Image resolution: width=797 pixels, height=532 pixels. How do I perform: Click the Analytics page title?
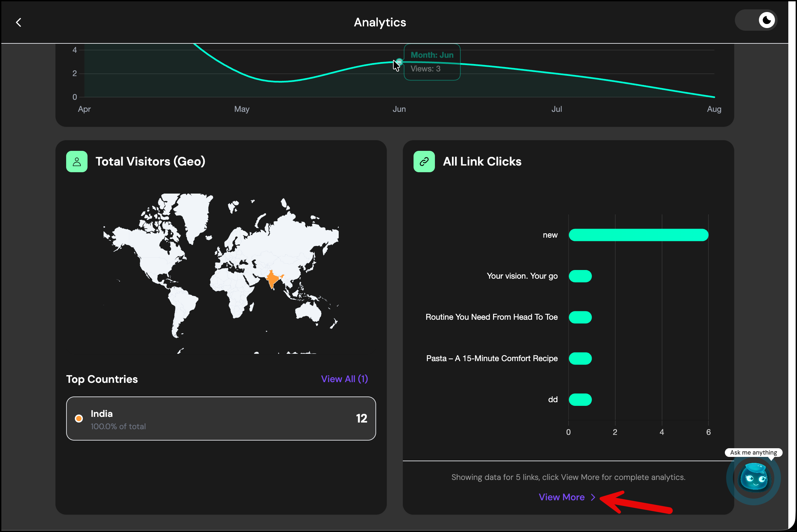point(380,22)
